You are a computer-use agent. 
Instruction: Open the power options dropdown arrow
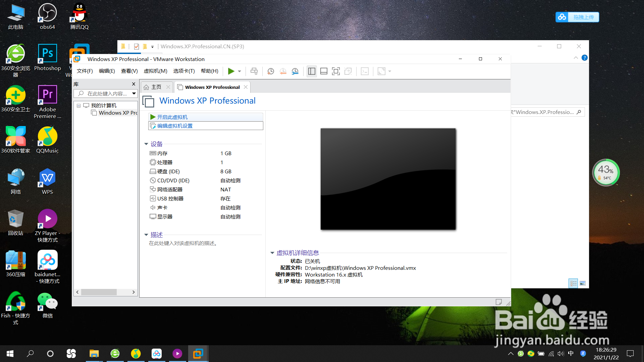pyautogui.click(x=239, y=71)
